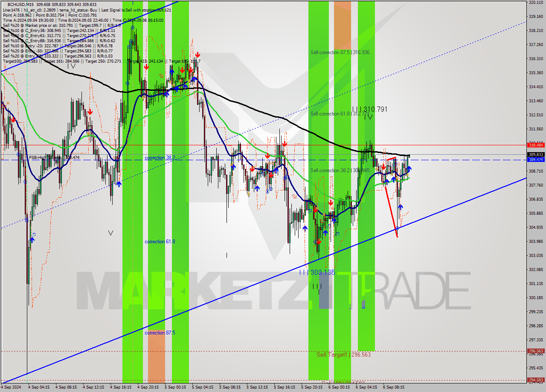Image resolution: width=546 pixels, height=392 pixels.
Task: Click '6 Sep 08:15' on time axis
Action: [394, 387]
